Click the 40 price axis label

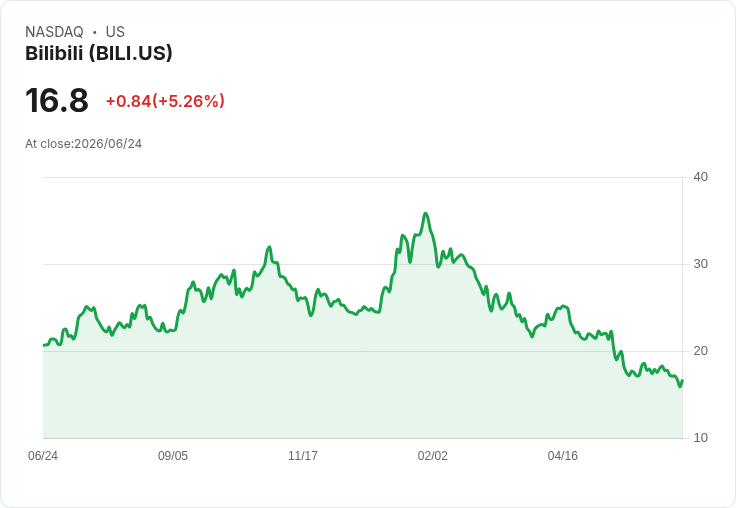click(700, 177)
